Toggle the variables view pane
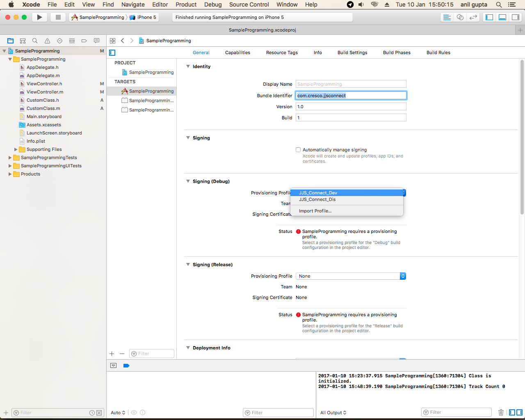Image resolution: width=525 pixels, height=420 pixels. (512, 412)
